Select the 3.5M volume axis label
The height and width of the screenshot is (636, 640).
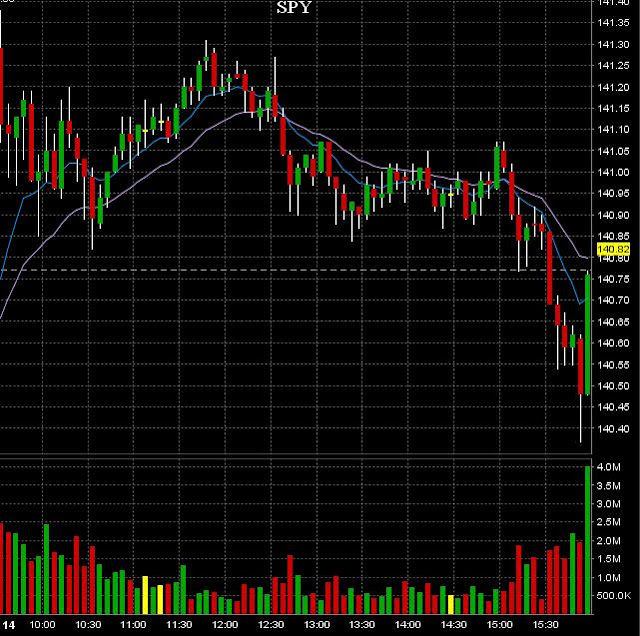[609, 486]
